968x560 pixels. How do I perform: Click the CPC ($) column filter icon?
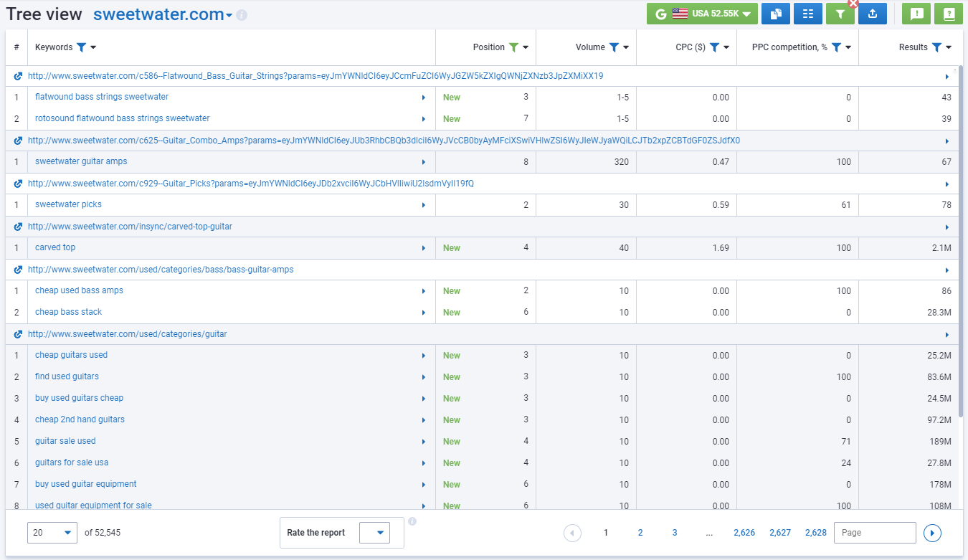714,47
